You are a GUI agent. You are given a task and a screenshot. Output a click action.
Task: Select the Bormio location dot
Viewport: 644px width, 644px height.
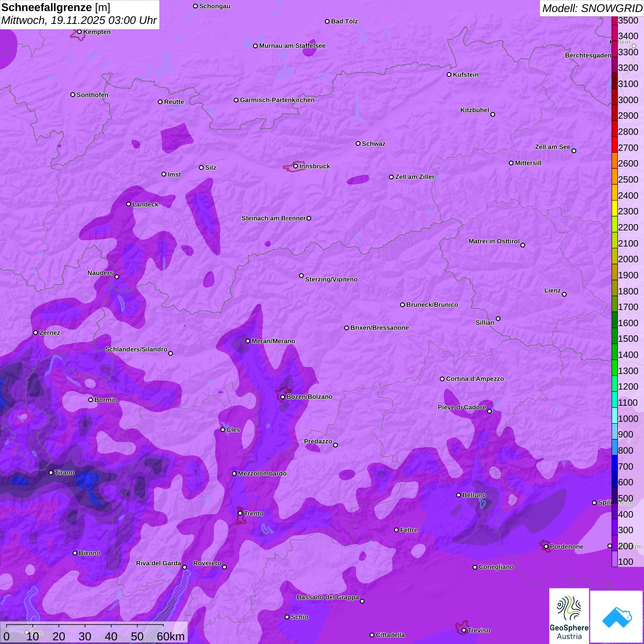pos(91,400)
